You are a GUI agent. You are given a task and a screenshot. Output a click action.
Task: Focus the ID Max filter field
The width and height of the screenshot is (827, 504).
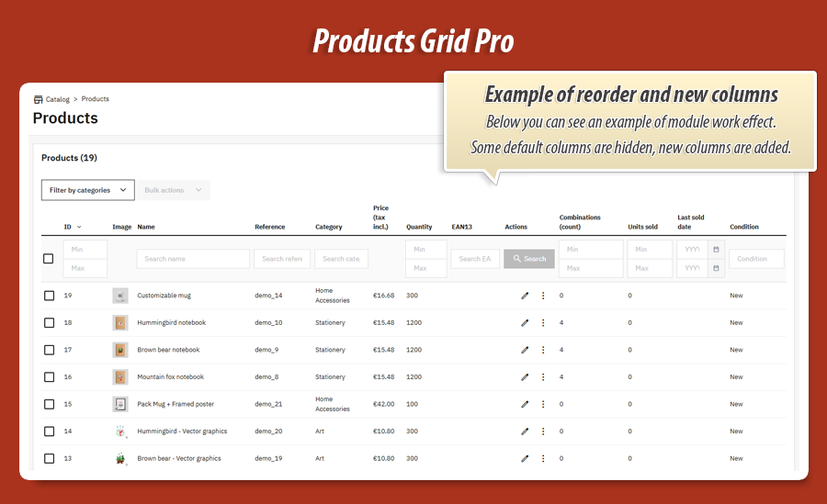click(x=85, y=268)
